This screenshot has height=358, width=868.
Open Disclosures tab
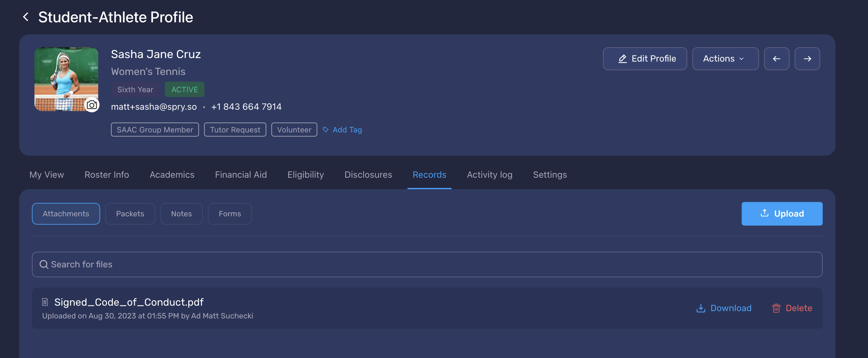pos(368,175)
